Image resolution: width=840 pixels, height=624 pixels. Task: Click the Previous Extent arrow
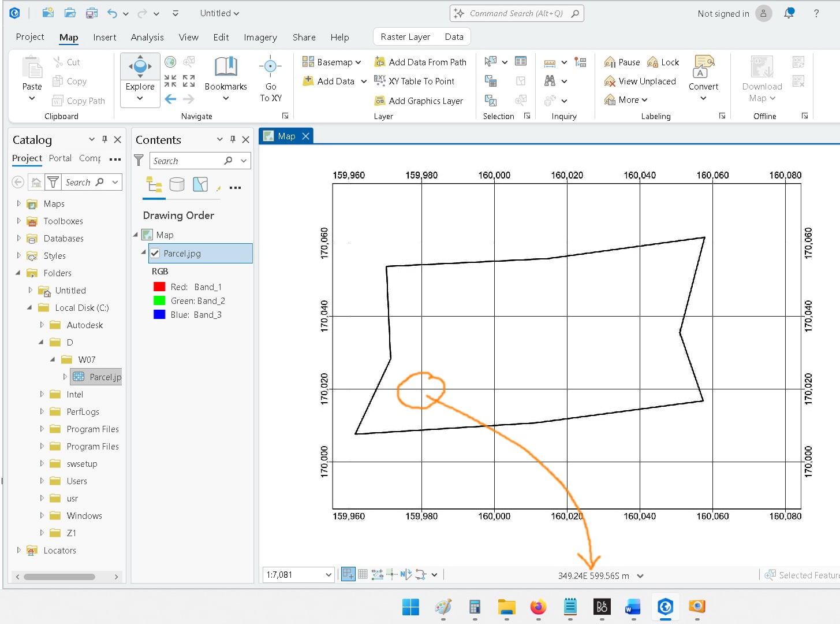[x=170, y=99]
